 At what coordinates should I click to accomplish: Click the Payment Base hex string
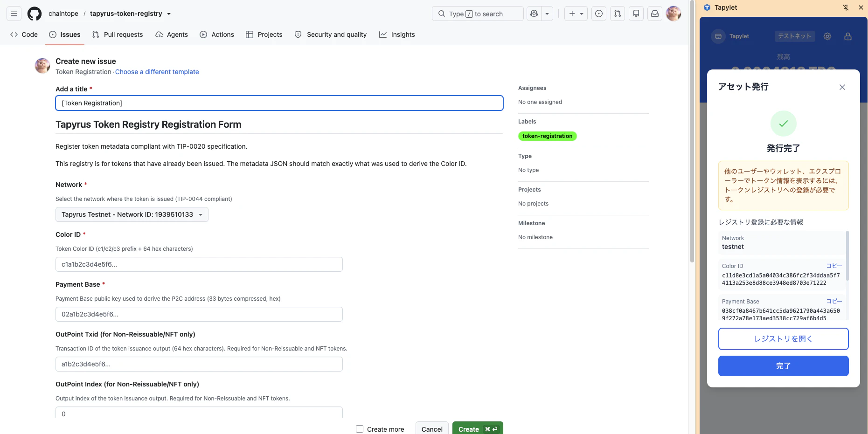click(x=781, y=315)
